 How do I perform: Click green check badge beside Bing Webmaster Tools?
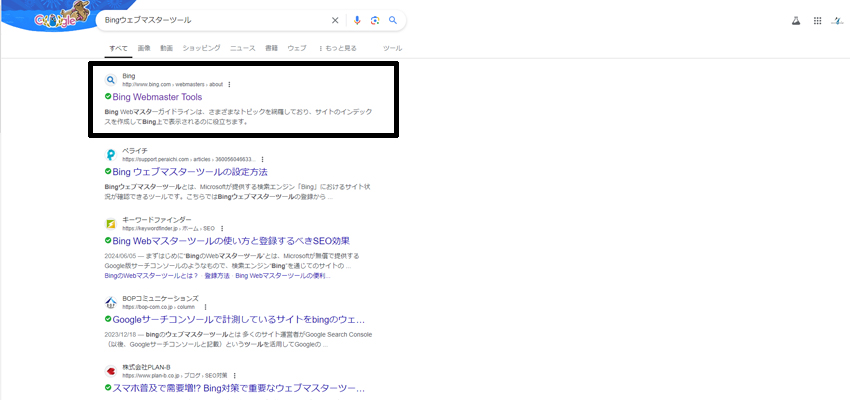click(108, 96)
